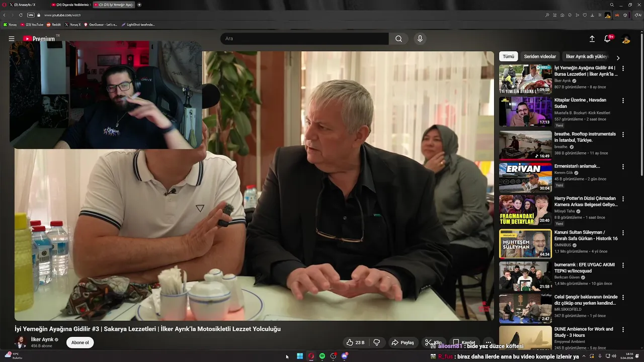Open options for Bursa Lezzetleri video

pos(623,68)
